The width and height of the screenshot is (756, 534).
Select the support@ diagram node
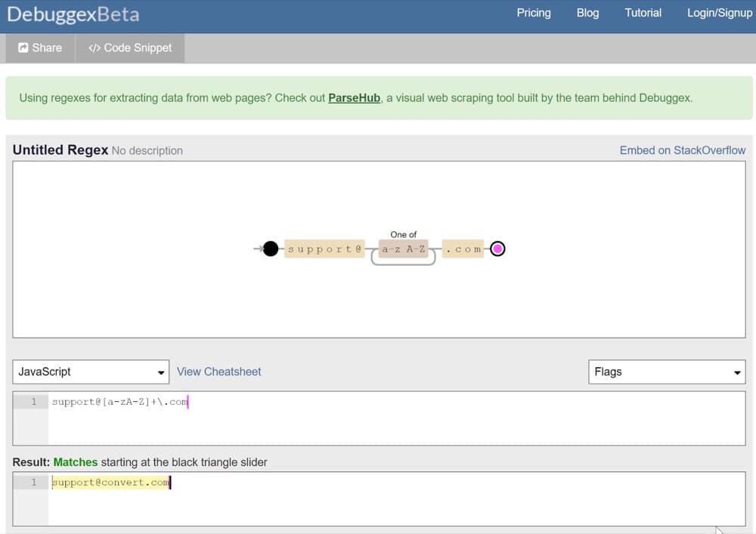[x=324, y=249]
